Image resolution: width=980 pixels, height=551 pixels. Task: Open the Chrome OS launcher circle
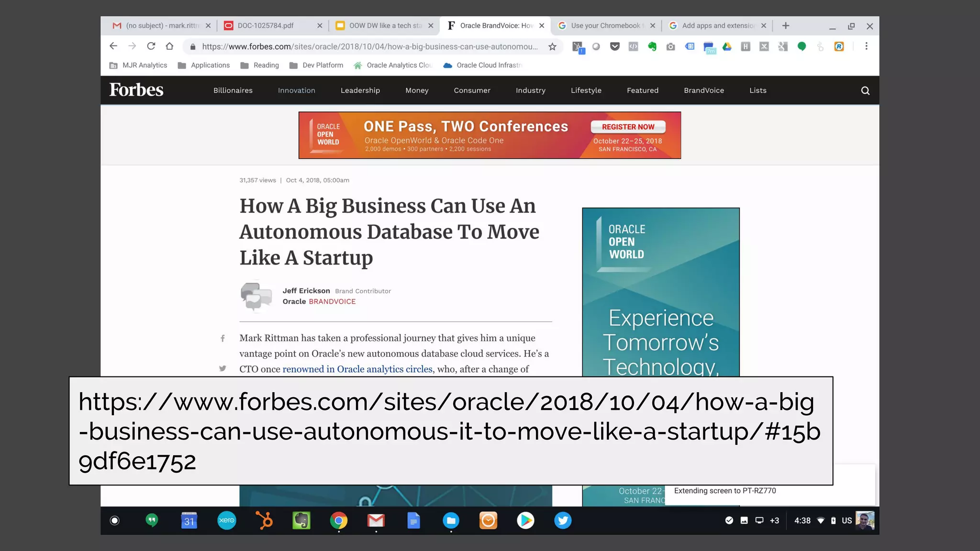tap(114, 520)
